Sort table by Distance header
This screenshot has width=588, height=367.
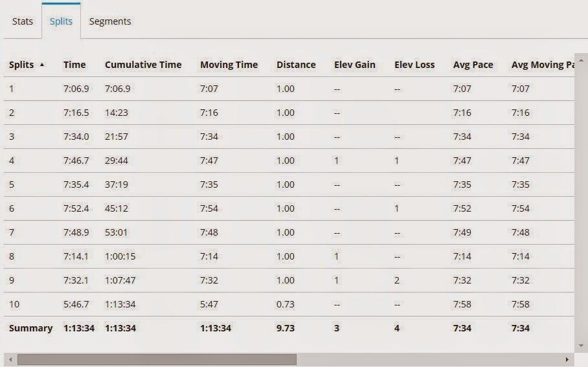296,65
